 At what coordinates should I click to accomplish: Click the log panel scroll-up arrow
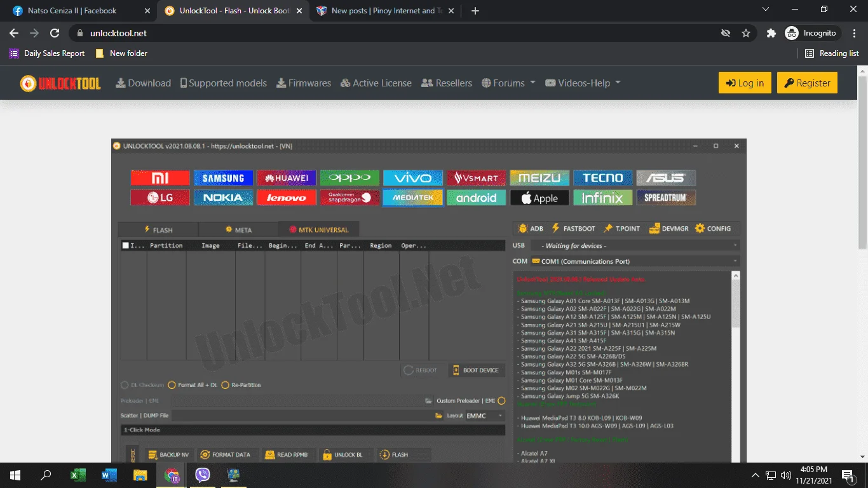coord(736,276)
